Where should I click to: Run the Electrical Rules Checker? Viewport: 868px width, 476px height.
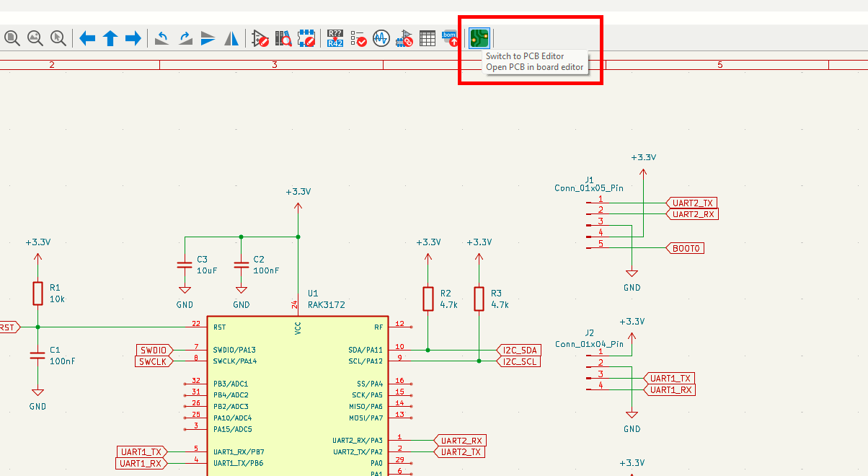[x=358, y=38]
